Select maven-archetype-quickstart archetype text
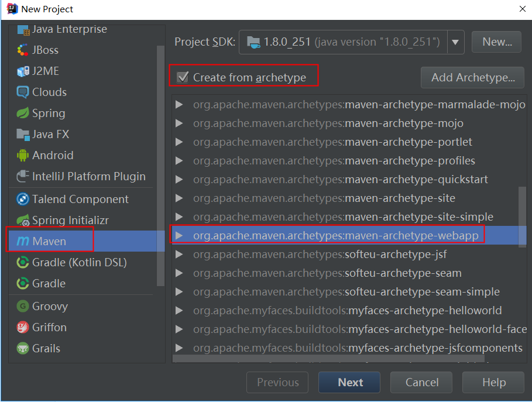The height and width of the screenshot is (402, 532). point(340,179)
